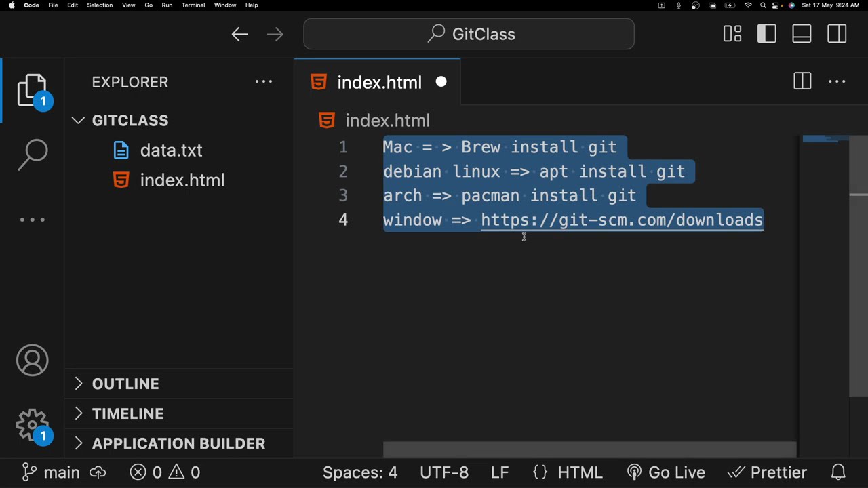Open Spotlight search in menu bar

[763, 5]
